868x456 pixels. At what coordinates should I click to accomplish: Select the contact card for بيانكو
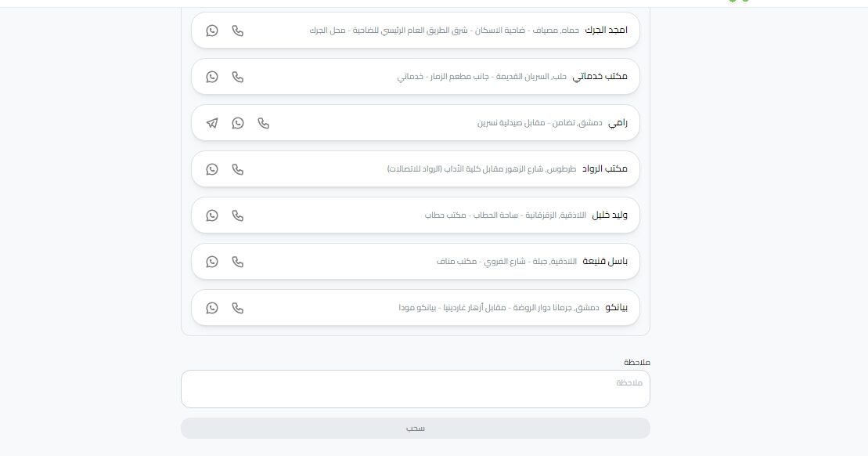pyautogui.click(x=470, y=307)
